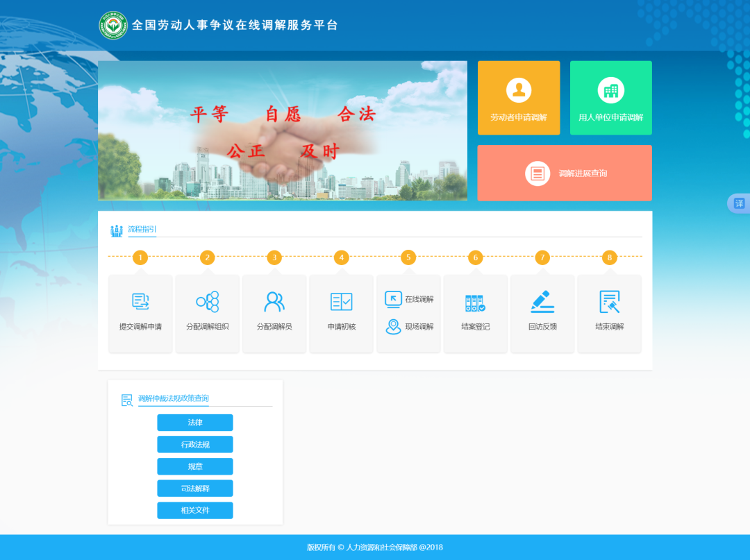
Task: Click the handshake banner image
Action: [283, 130]
